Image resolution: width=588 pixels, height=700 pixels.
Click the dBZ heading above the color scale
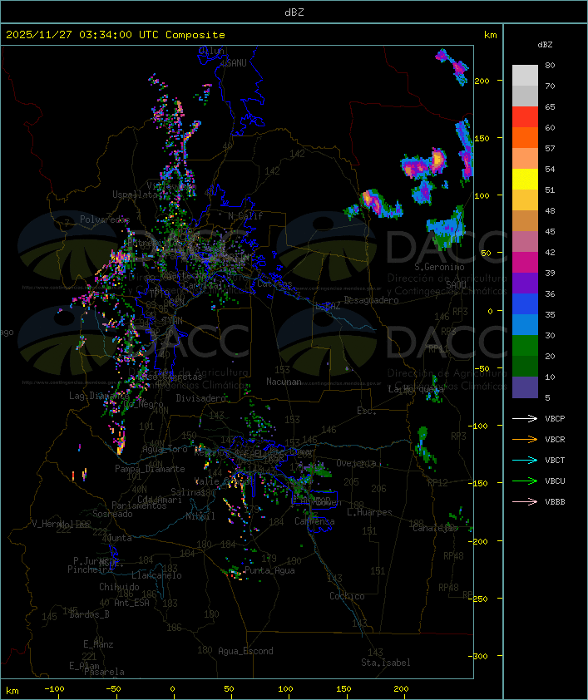click(545, 45)
